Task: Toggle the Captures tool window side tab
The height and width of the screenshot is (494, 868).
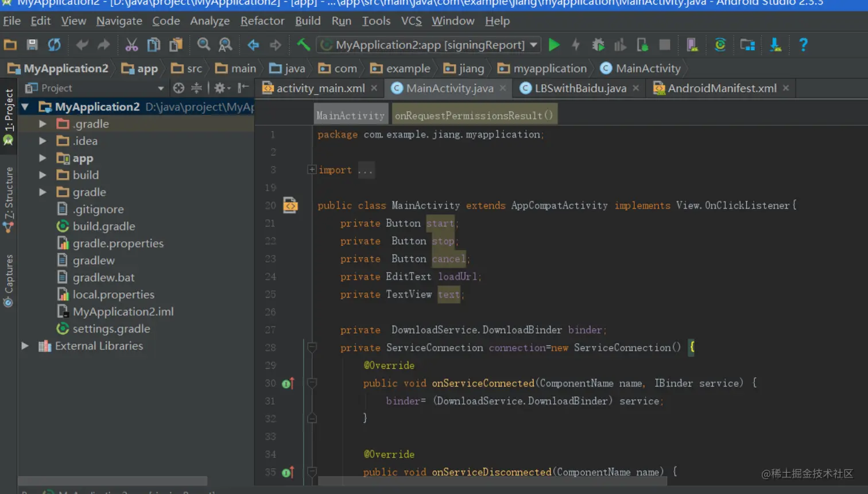Action: [9, 275]
